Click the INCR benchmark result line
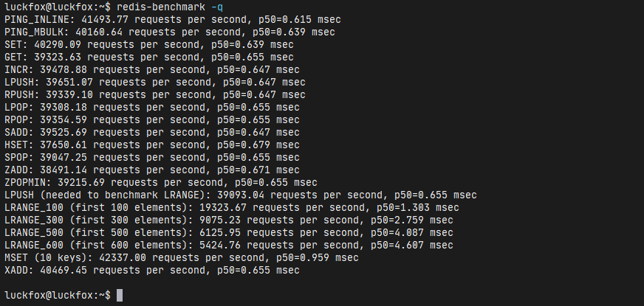 [152, 70]
